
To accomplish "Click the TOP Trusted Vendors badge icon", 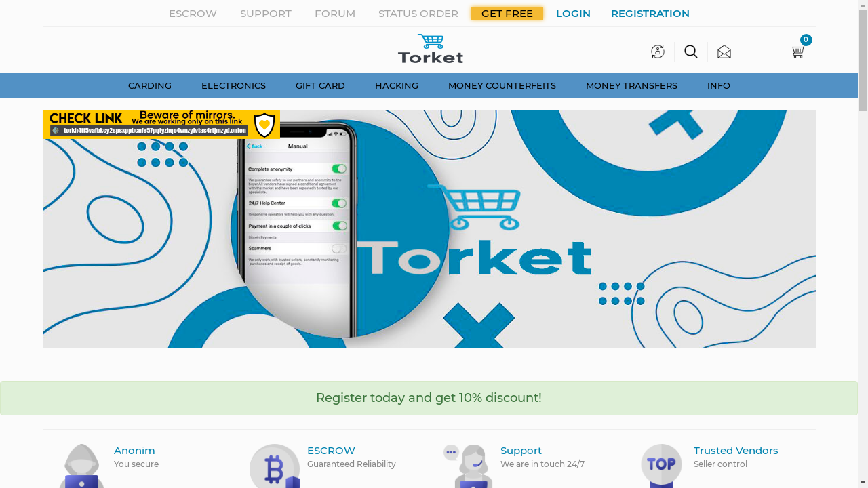I will [661, 466].
